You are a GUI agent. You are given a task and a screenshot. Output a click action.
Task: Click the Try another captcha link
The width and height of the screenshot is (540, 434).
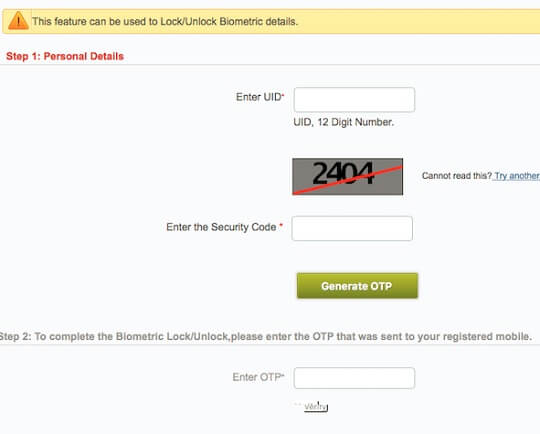(x=516, y=176)
